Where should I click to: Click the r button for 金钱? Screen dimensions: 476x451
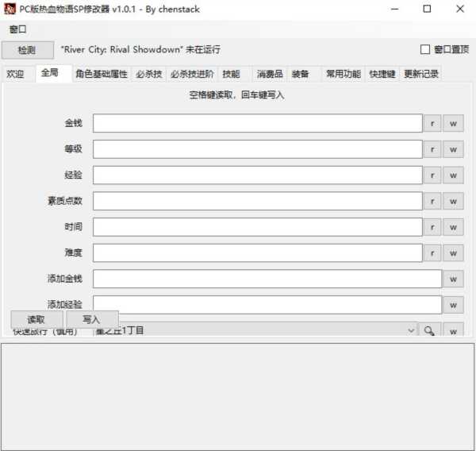coord(432,123)
